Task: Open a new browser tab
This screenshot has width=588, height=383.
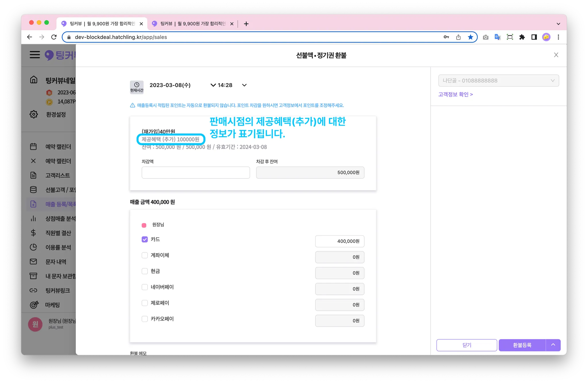Action: [246, 24]
